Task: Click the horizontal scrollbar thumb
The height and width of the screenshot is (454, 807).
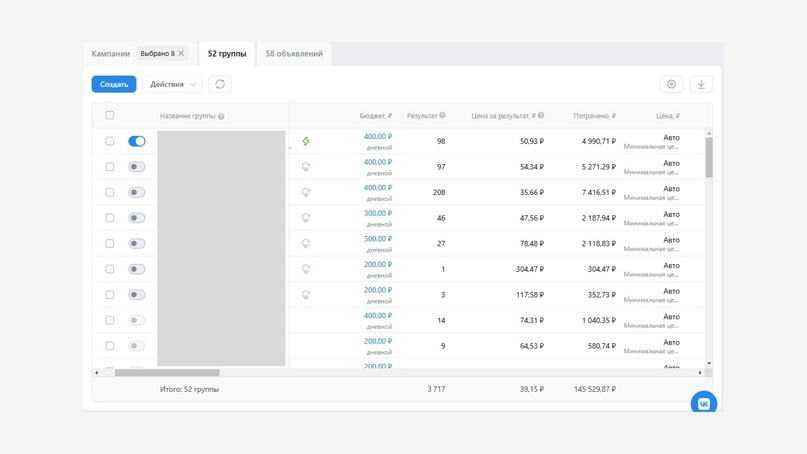Action: point(166,373)
